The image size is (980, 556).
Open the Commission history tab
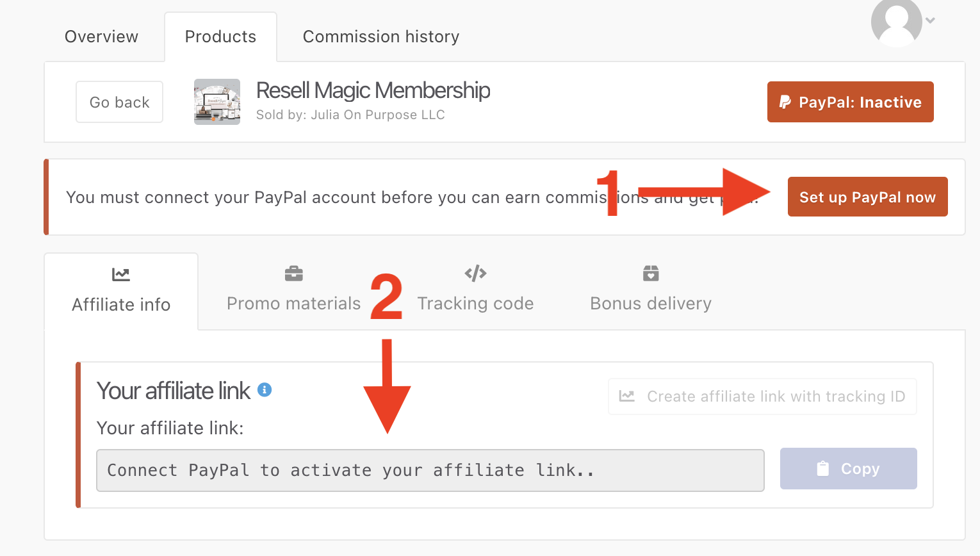[x=381, y=37]
